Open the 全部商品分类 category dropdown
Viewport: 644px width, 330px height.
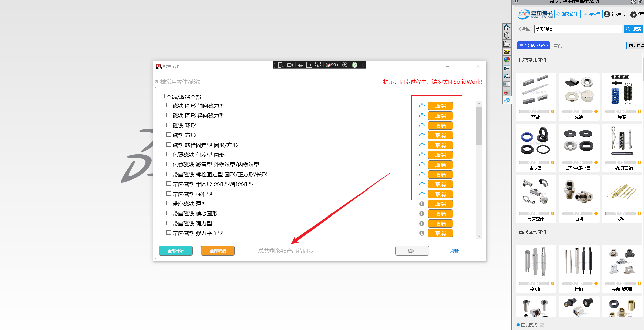[x=533, y=46]
